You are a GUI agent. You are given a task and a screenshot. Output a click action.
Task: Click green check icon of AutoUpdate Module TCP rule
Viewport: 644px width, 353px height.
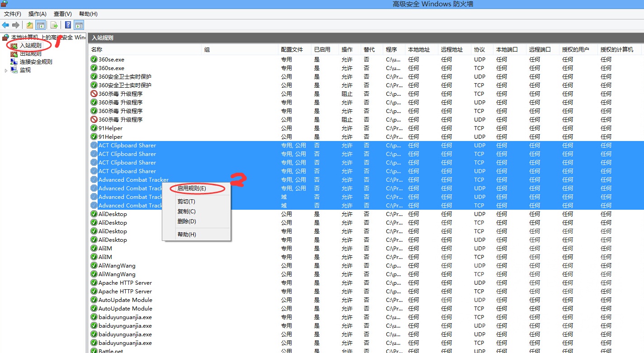94,308
